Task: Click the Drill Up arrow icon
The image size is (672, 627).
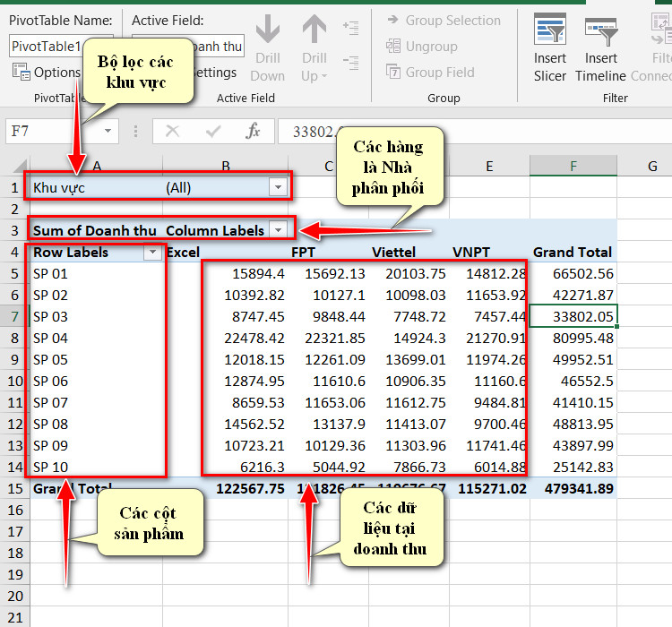Action: (314, 30)
